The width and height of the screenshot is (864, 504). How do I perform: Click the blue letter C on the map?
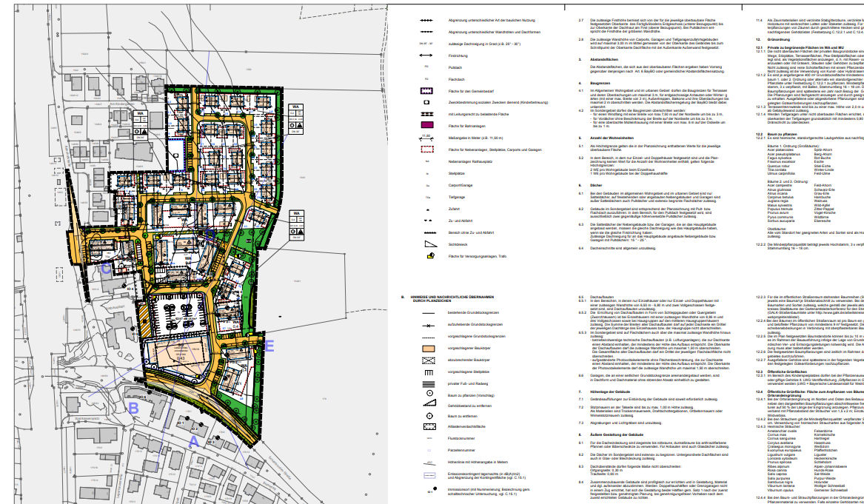click(x=106, y=269)
